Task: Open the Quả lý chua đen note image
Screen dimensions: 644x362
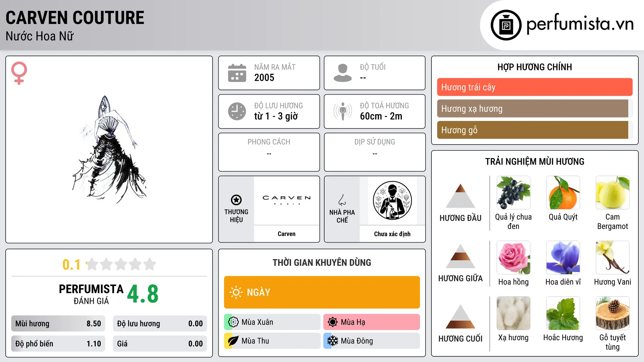Action: coord(514,193)
